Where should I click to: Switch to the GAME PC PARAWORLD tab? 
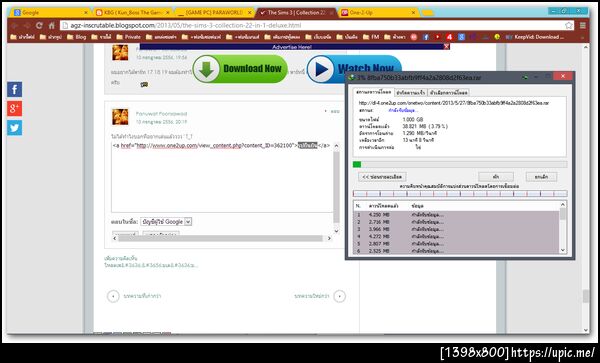(214, 13)
